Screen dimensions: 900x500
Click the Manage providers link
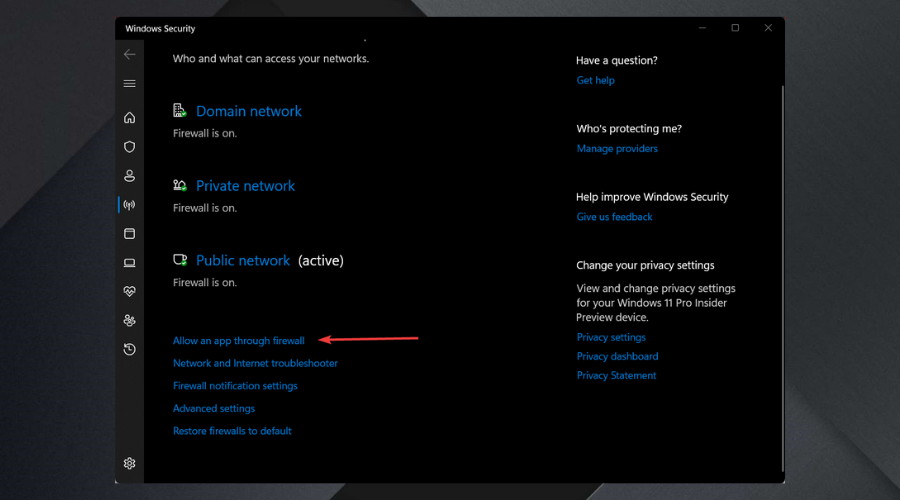[x=617, y=149]
